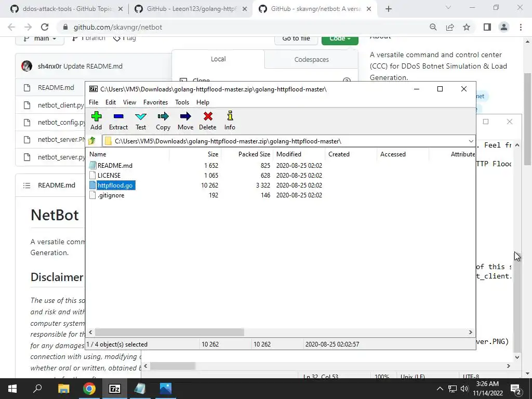Screen dimensions: 532x399
Task: Click the Chrome address bar URL
Action: pyautogui.click(x=118, y=27)
